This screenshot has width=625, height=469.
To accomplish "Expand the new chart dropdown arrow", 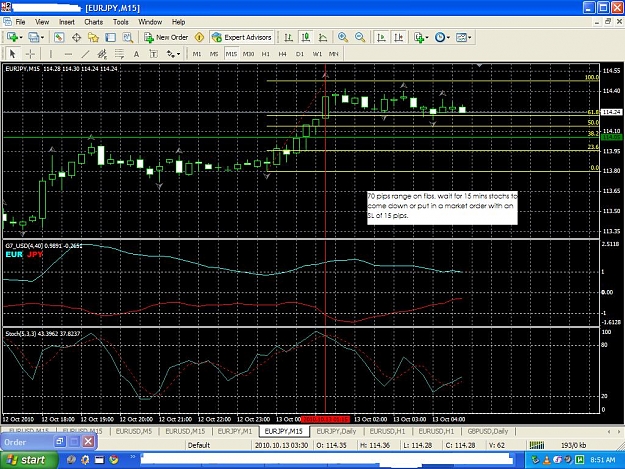I will pyautogui.click(x=21, y=37).
